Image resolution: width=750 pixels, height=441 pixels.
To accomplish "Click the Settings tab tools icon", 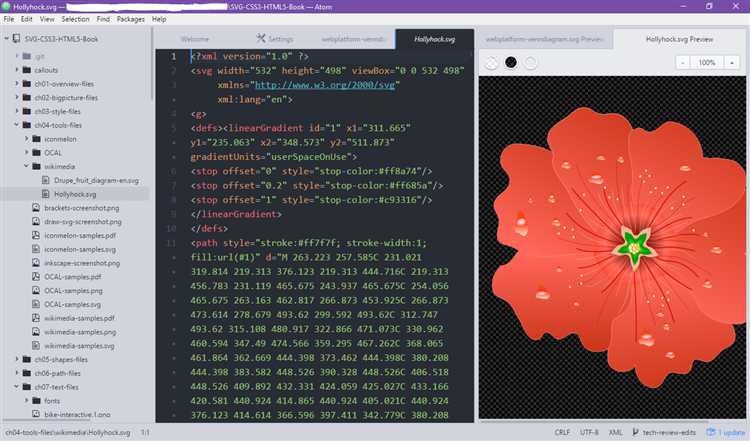I will [x=261, y=38].
